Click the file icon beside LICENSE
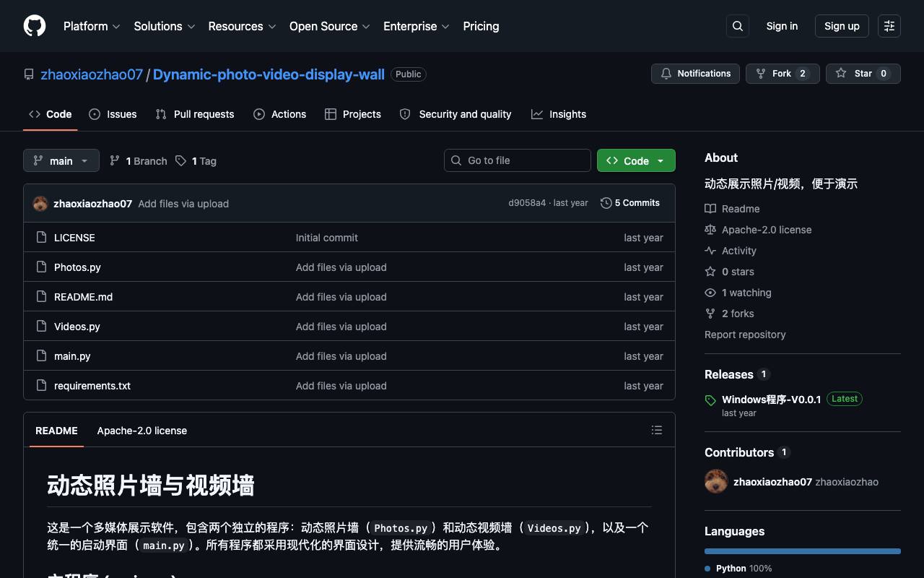This screenshot has height=578, width=924. [41, 237]
